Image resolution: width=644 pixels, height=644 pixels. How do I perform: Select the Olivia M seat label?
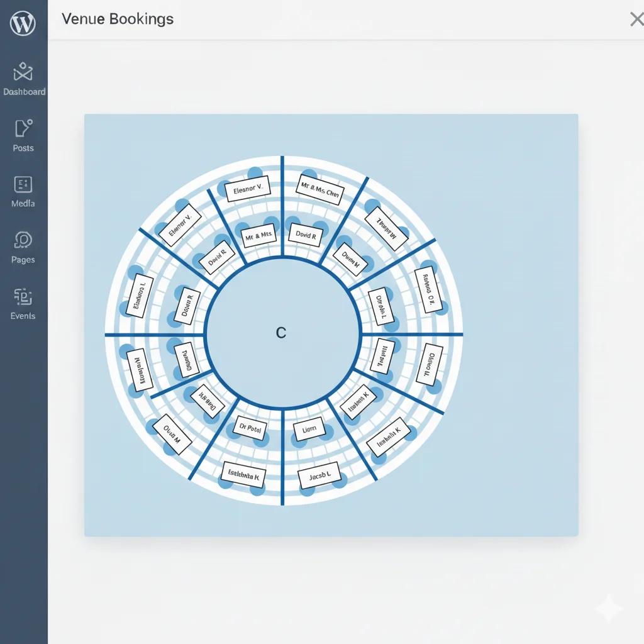pyautogui.click(x=172, y=434)
